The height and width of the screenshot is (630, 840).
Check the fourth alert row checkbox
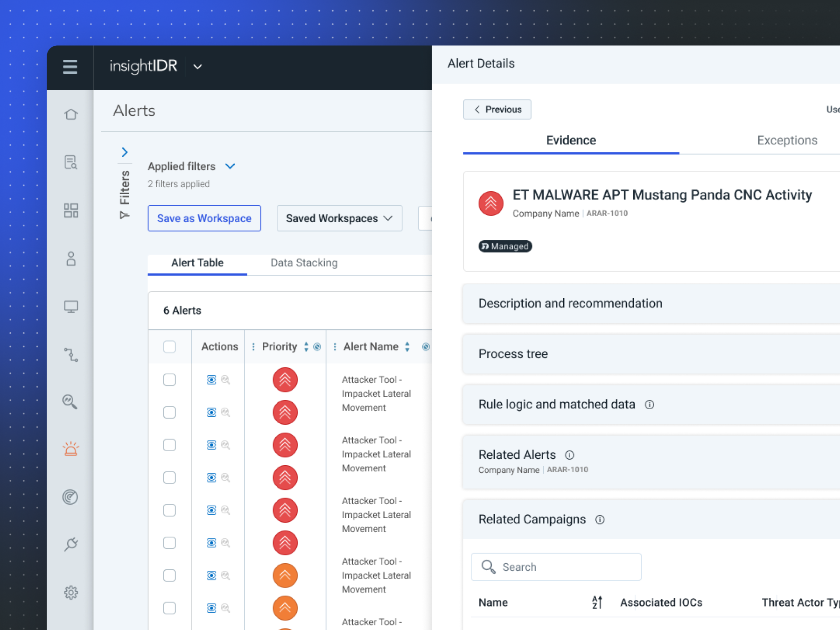pos(169,478)
